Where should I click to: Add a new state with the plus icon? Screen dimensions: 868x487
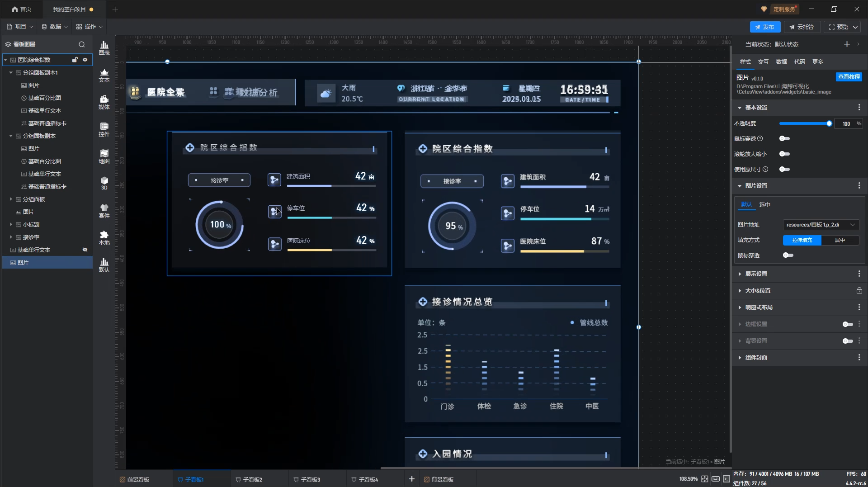(847, 44)
